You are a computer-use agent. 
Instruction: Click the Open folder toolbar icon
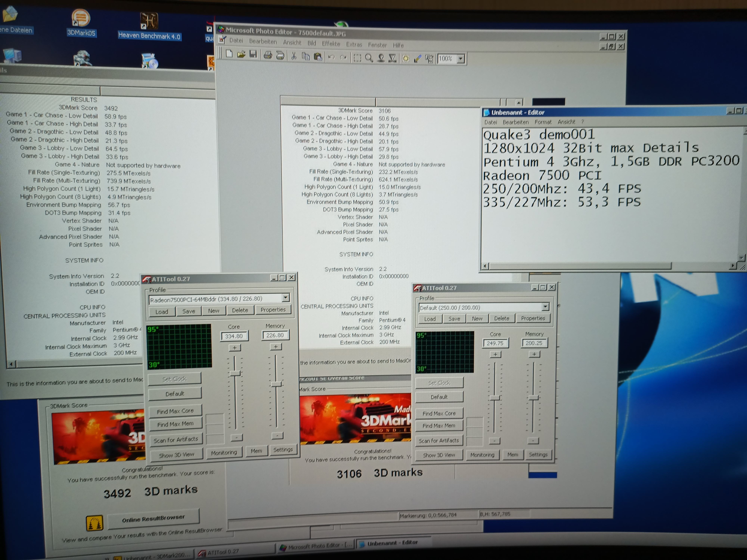click(x=241, y=54)
